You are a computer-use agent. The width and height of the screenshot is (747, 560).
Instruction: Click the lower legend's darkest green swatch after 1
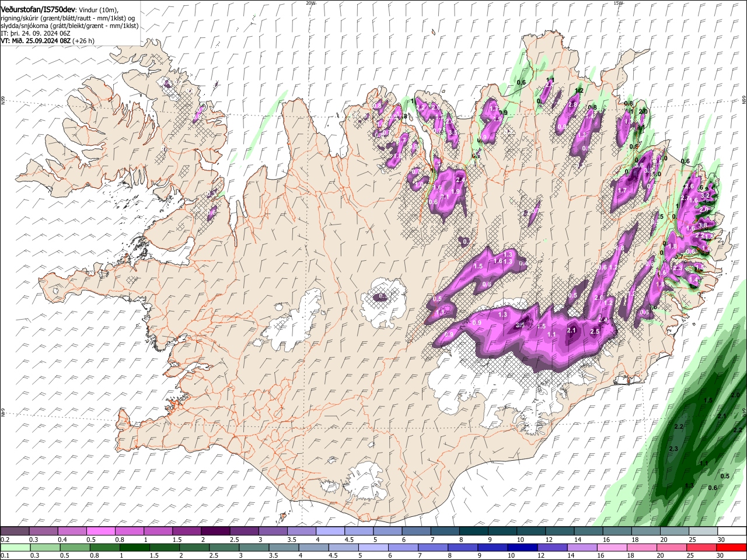pyautogui.click(x=134, y=547)
